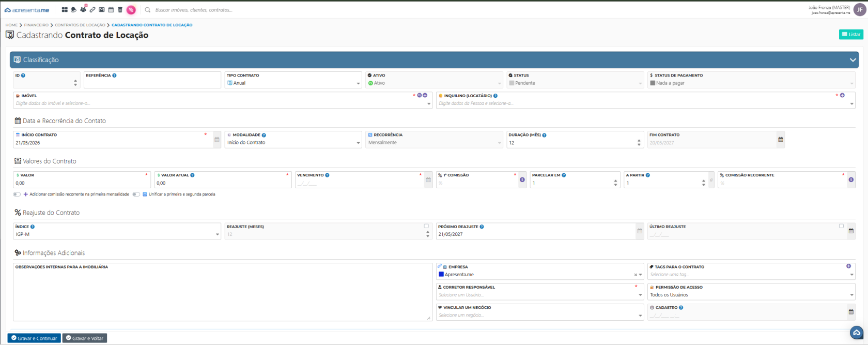The width and height of the screenshot is (868, 345).
Task: Check the REAJUSTE (MESES) checkbox
Action: [426, 226]
